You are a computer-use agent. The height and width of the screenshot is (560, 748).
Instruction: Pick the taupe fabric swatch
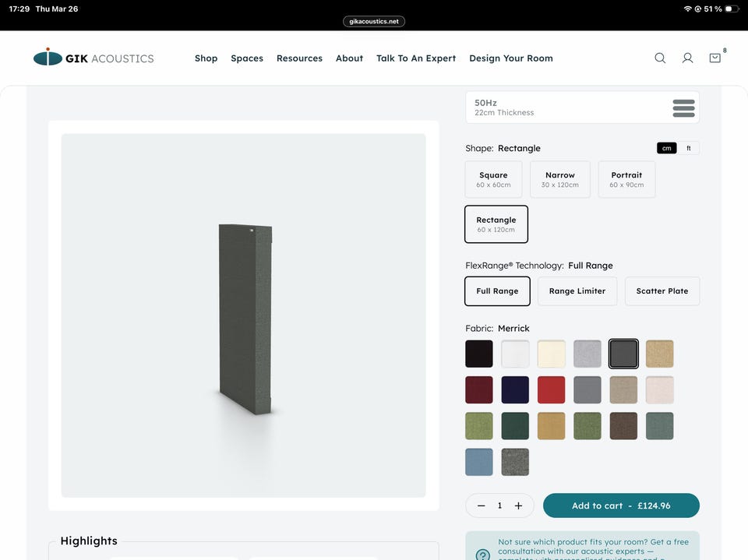pyautogui.click(x=623, y=389)
